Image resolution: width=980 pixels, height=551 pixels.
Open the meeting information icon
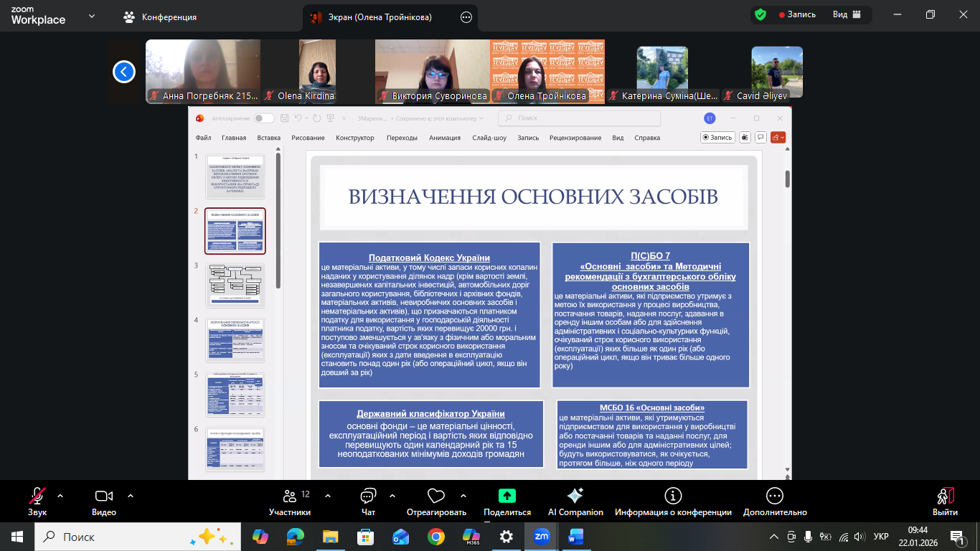pyautogui.click(x=672, y=496)
